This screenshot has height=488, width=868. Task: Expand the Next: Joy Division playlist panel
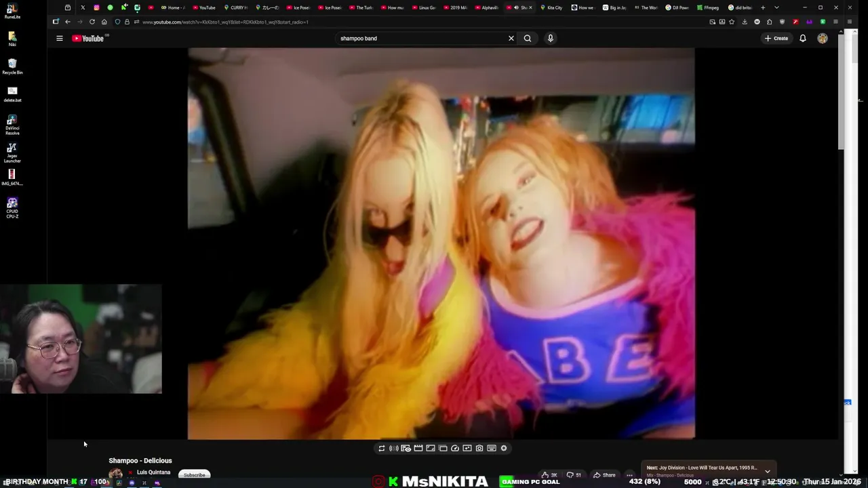768,471
